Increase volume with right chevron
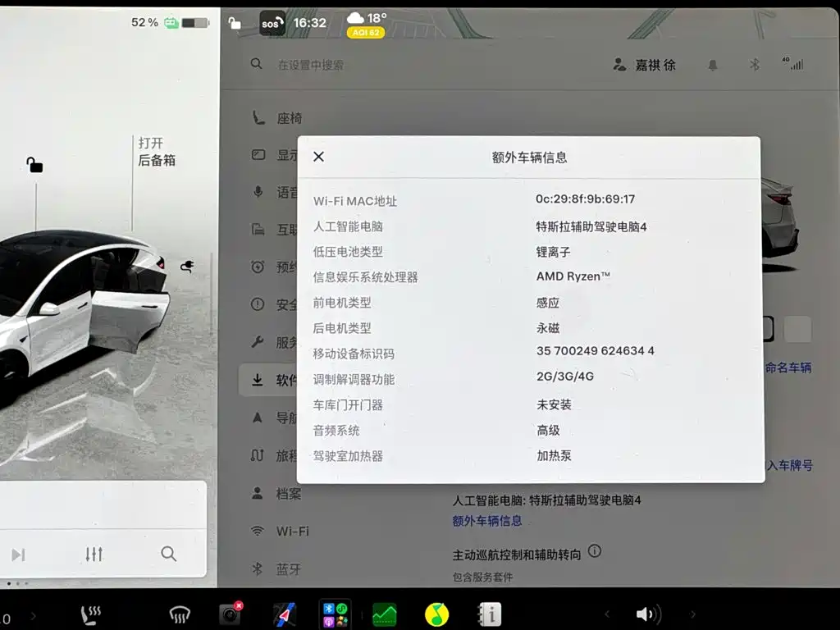 pyautogui.click(x=692, y=614)
